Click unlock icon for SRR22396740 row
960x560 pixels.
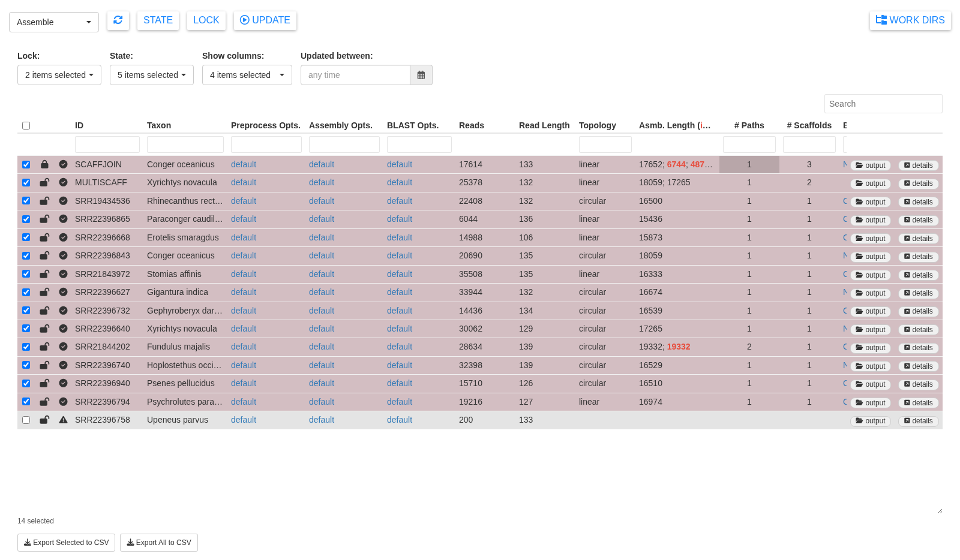point(44,365)
